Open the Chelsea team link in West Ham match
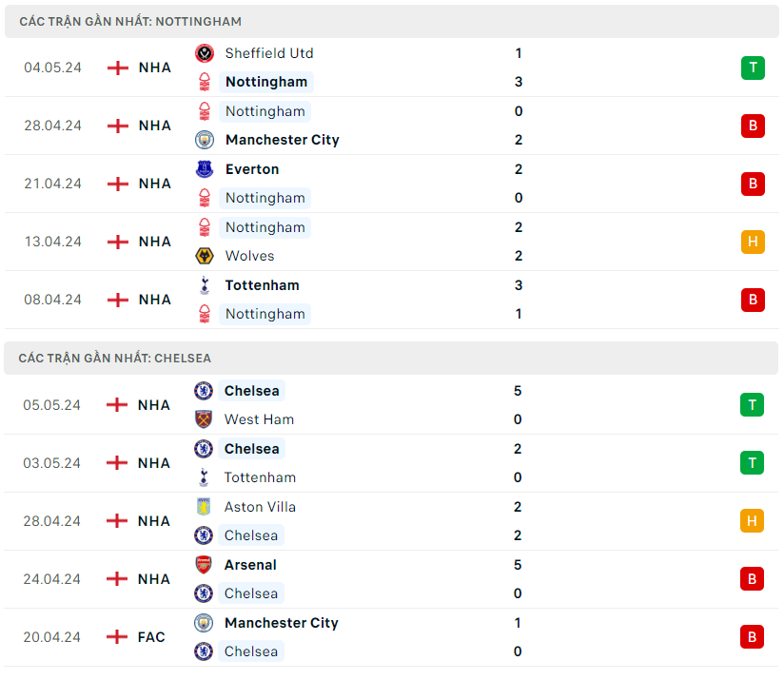 (x=251, y=391)
